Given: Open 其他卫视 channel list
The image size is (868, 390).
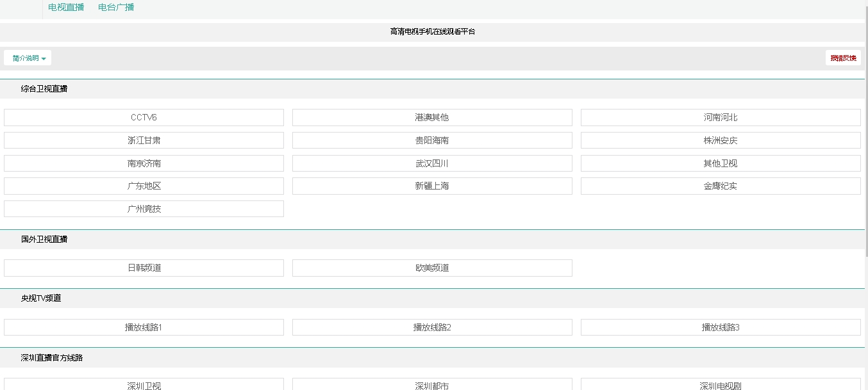Looking at the screenshot, I should (721, 164).
